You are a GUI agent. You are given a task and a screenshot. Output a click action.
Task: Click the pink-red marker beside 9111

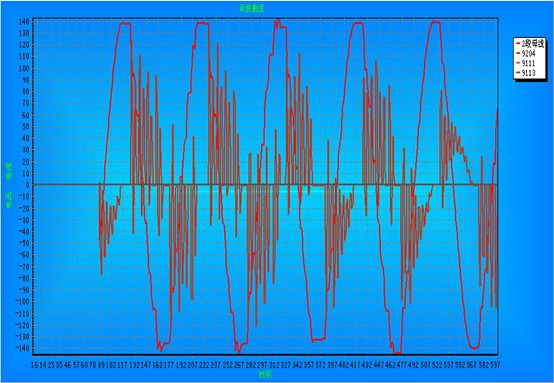[518, 63]
